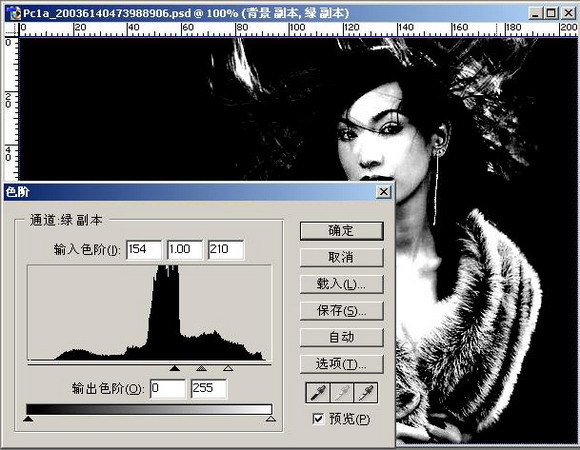Click the input black point triangle slider
The height and width of the screenshot is (450, 580).
pos(175,368)
